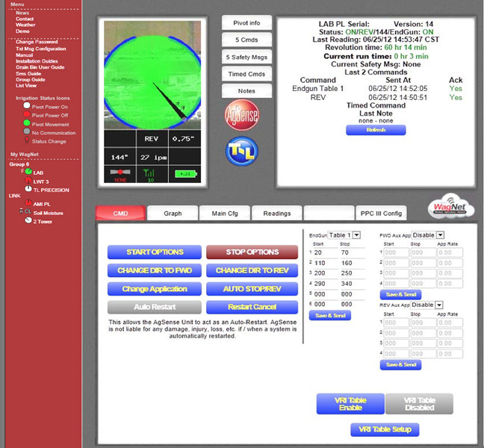Image resolution: width=484 pixels, height=448 pixels.
Task: Click the AMI PL red status icon
Action: [x=28, y=203]
